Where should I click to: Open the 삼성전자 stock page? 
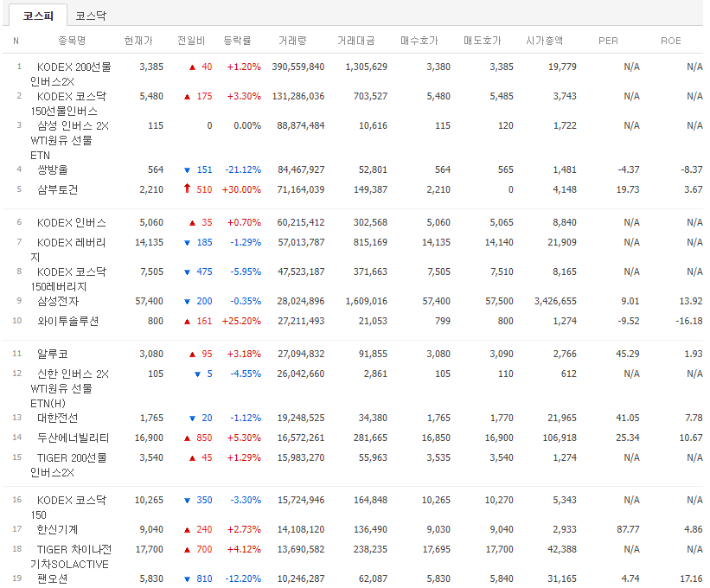58,302
